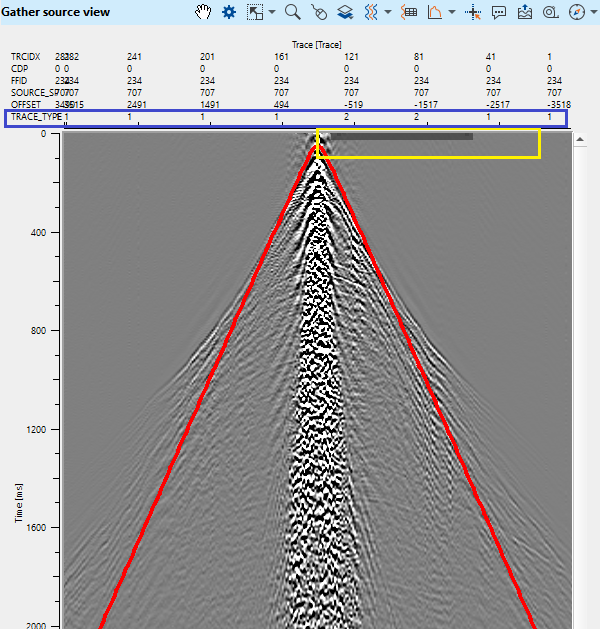
Task: Click the OFFSET value -1517
Action: click(426, 105)
